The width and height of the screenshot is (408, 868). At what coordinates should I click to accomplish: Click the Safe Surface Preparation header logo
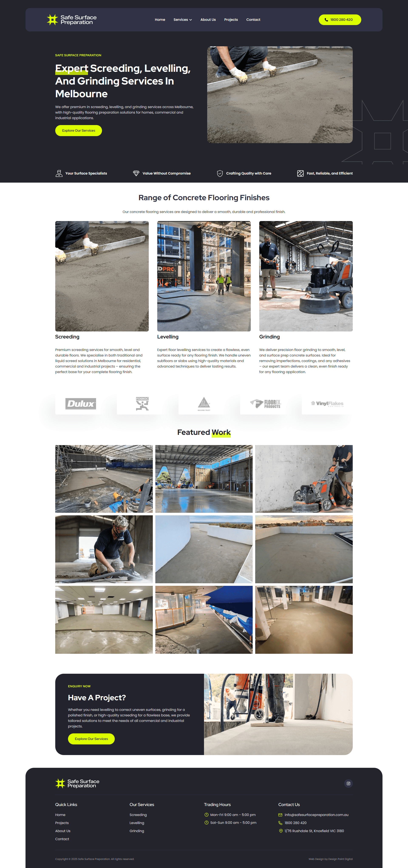[x=71, y=20]
